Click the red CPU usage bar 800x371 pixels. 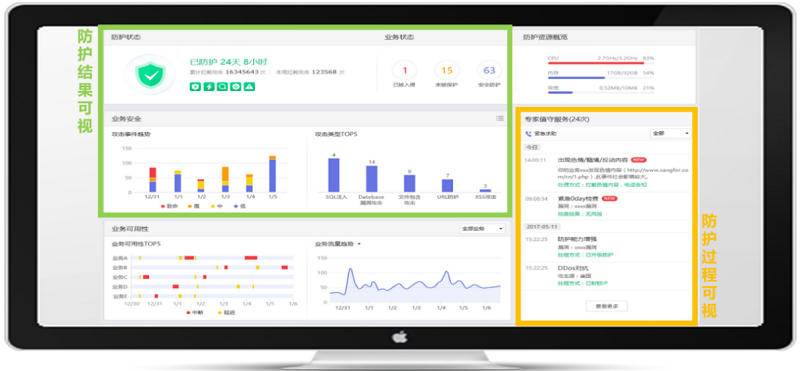(x=595, y=63)
